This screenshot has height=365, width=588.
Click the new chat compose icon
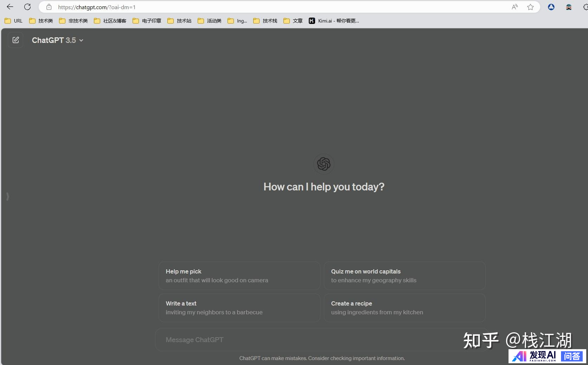(x=15, y=40)
